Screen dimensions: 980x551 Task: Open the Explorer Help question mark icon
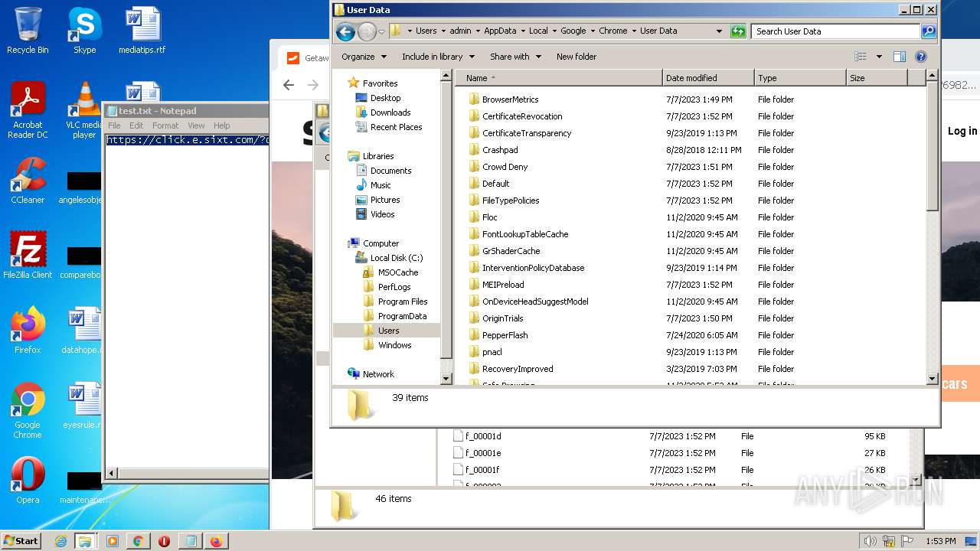point(921,57)
